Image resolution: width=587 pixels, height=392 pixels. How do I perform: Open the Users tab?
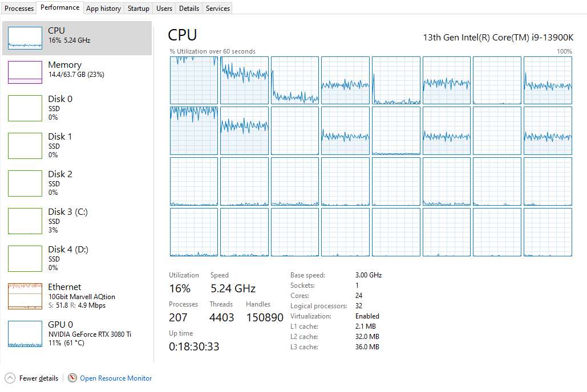coord(164,8)
